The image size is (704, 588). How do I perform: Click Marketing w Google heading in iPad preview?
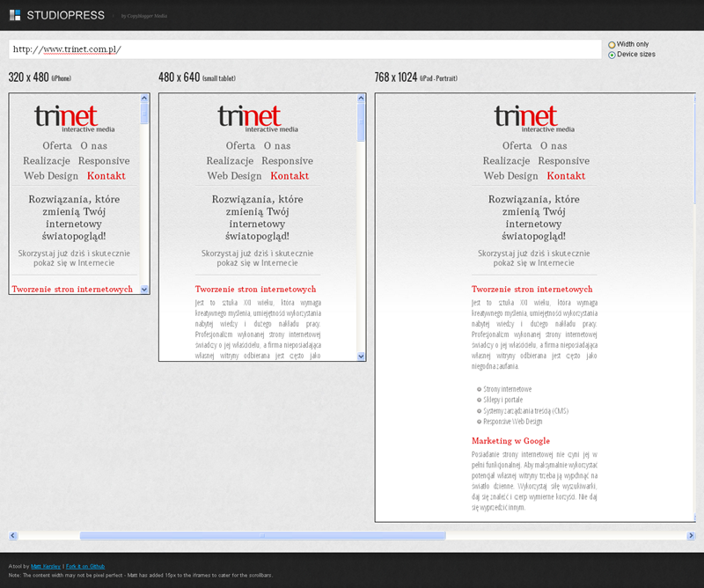point(510,441)
